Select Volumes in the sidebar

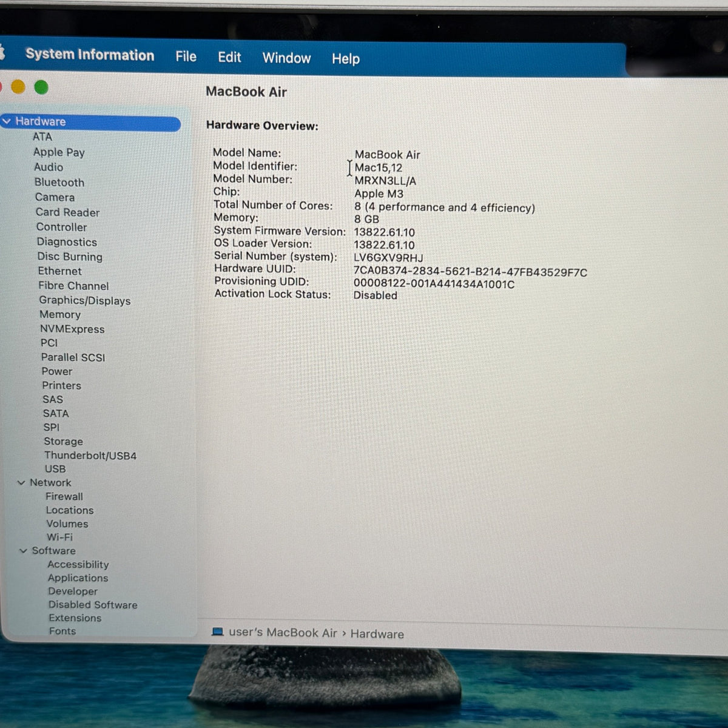[67, 524]
